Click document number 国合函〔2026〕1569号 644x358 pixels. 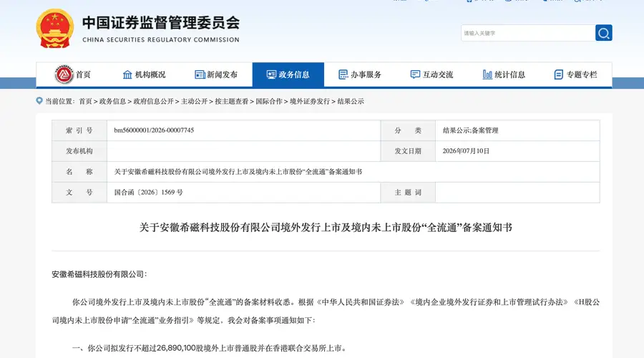(x=148, y=193)
